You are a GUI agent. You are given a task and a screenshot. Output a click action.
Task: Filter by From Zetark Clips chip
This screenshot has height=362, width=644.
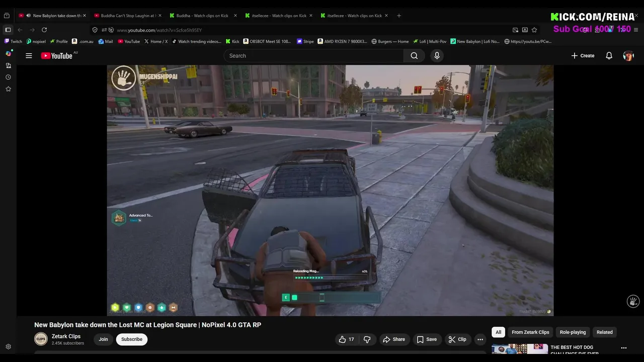(x=530, y=332)
